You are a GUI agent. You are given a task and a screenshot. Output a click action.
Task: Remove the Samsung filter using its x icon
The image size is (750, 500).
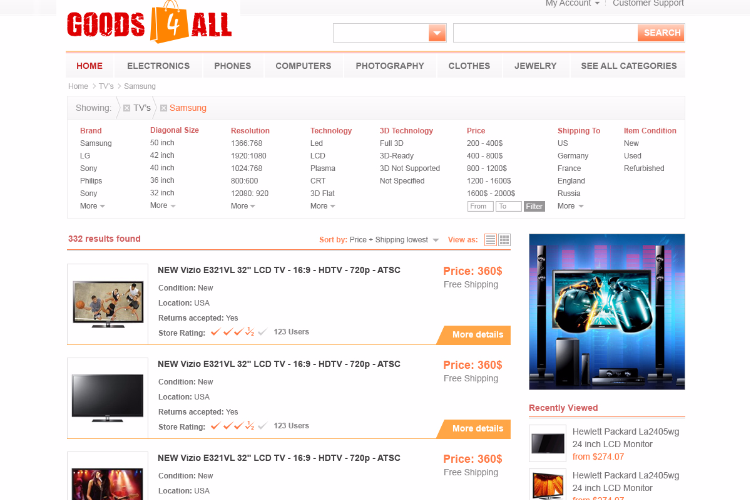click(x=163, y=108)
